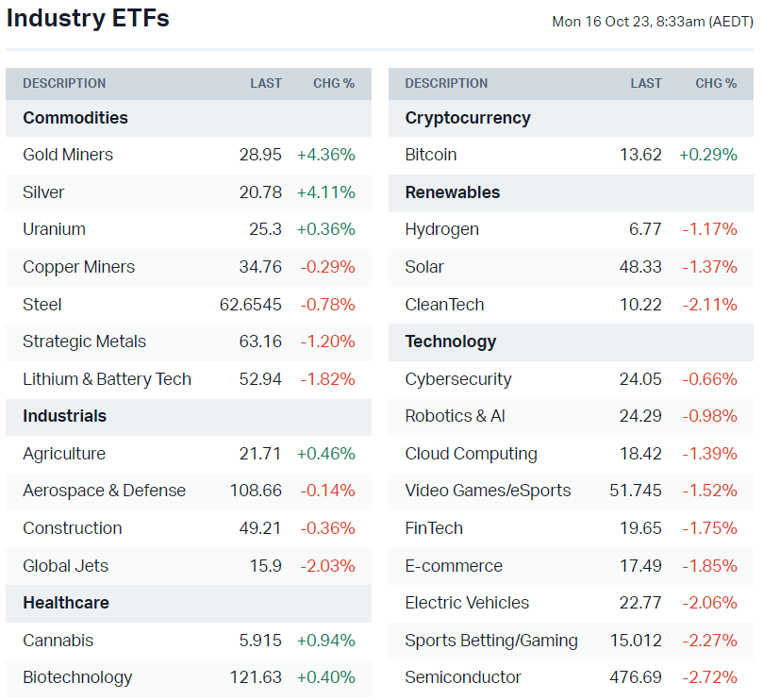Image resolution: width=763 pixels, height=700 pixels.
Task: Click the Technology section heading
Action: coord(450,342)
